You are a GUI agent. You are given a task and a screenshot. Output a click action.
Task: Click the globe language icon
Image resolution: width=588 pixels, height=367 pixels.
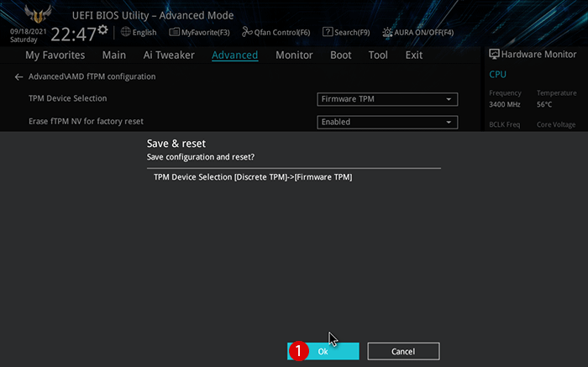point(125,32)
